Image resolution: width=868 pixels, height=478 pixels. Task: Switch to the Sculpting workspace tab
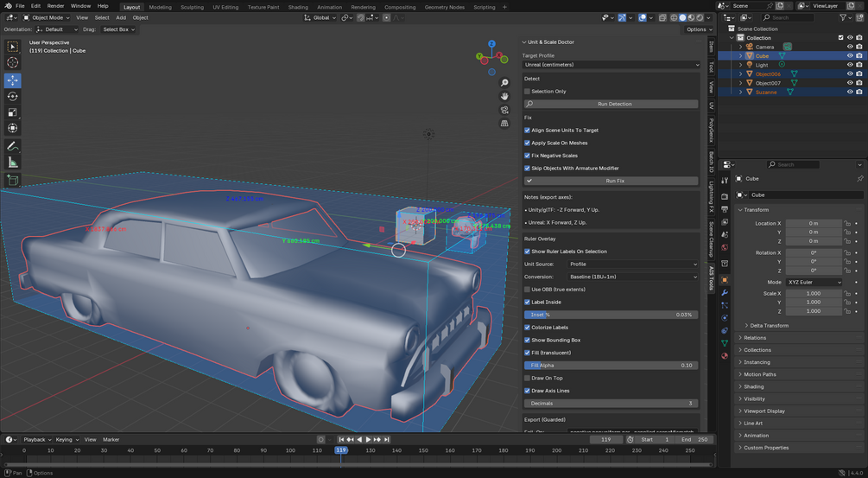point(192,7)
